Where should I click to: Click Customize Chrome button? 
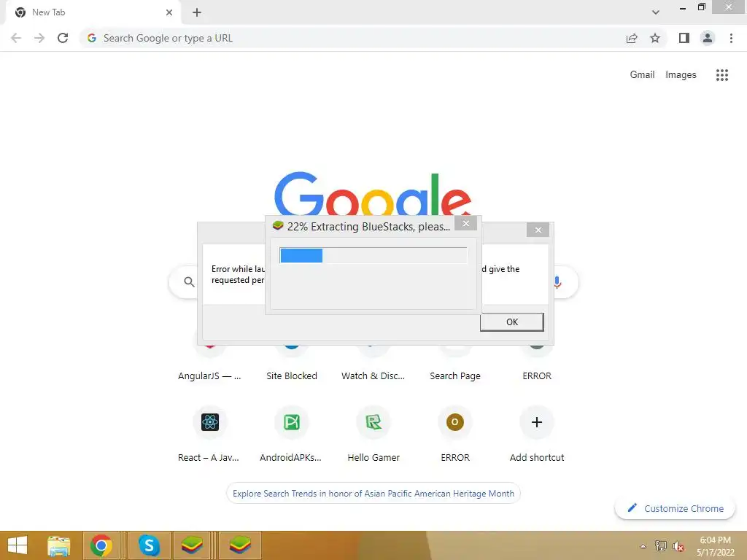[x=675, y=508]
